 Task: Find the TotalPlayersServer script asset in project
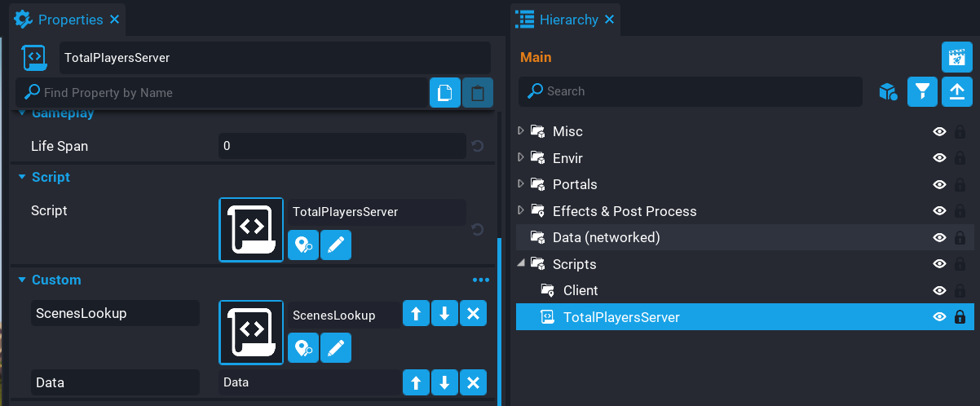coord(303,245)
